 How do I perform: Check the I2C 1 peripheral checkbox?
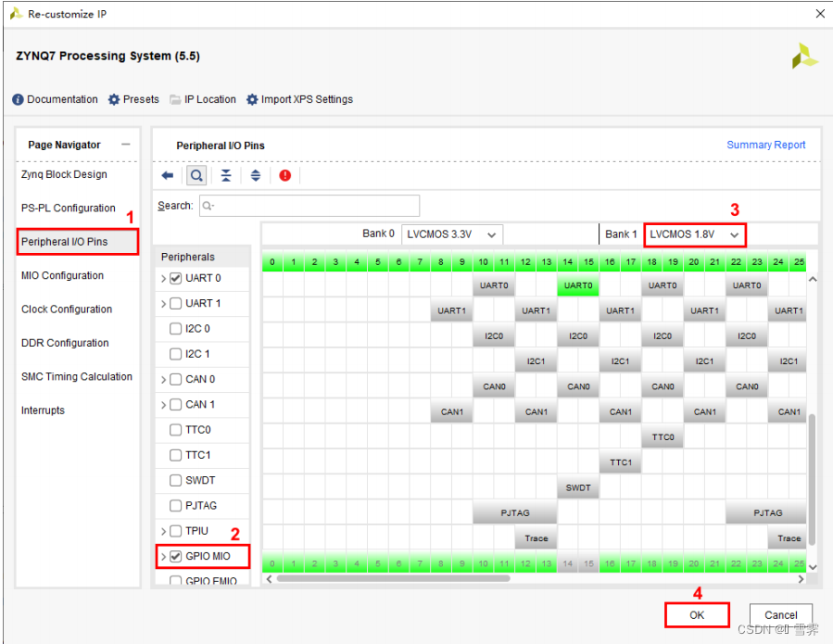click(176, 354)
